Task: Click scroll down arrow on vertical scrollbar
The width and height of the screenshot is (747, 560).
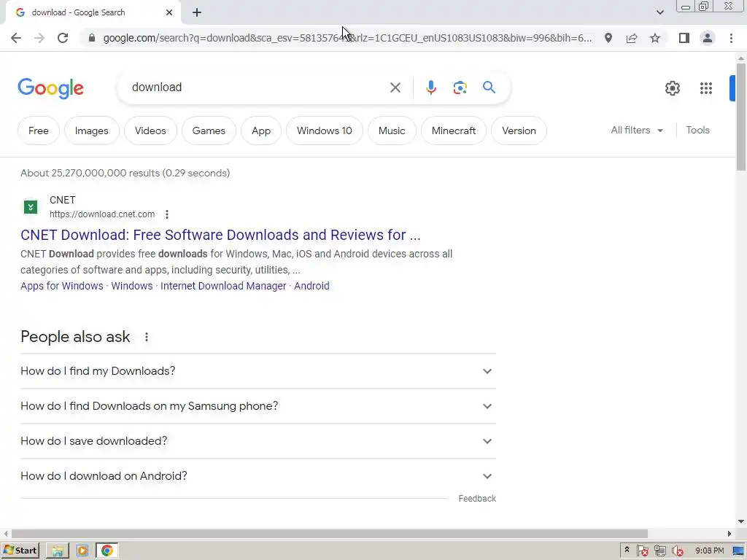Action: tap(741, 522)
